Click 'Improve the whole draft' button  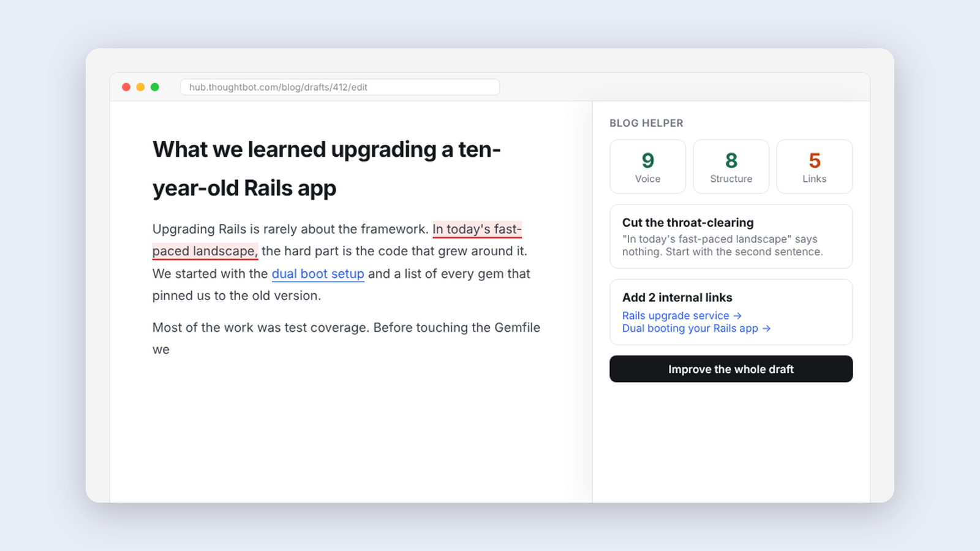point(731,369)
